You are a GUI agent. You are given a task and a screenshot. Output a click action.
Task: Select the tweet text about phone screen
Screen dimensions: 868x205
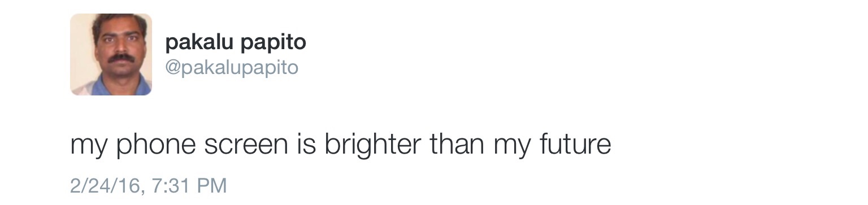(x=341, y=145)
